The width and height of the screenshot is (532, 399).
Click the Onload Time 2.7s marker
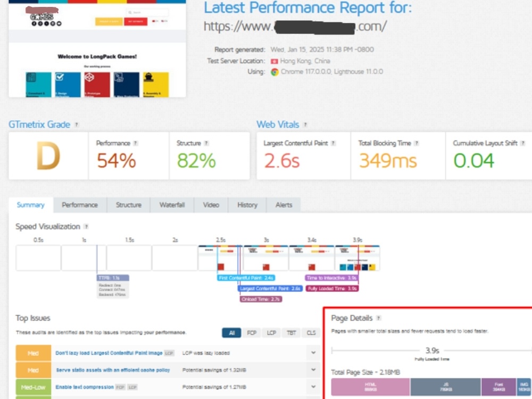261,299
